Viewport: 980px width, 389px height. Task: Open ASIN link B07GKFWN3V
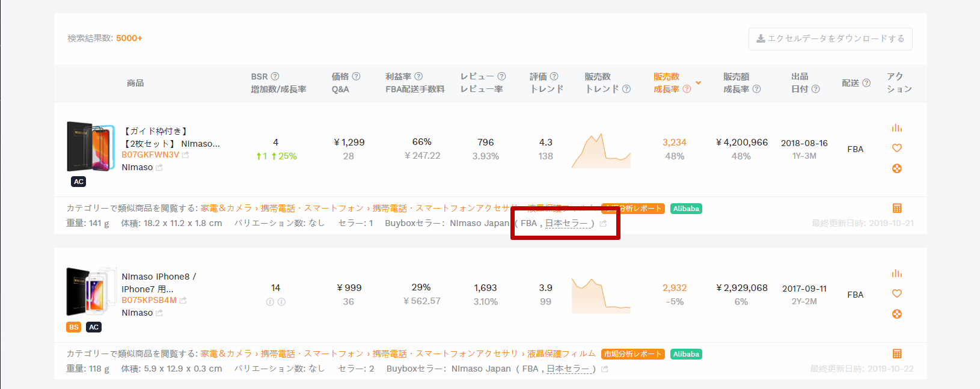pyautogui.click(x=150, y=155)
